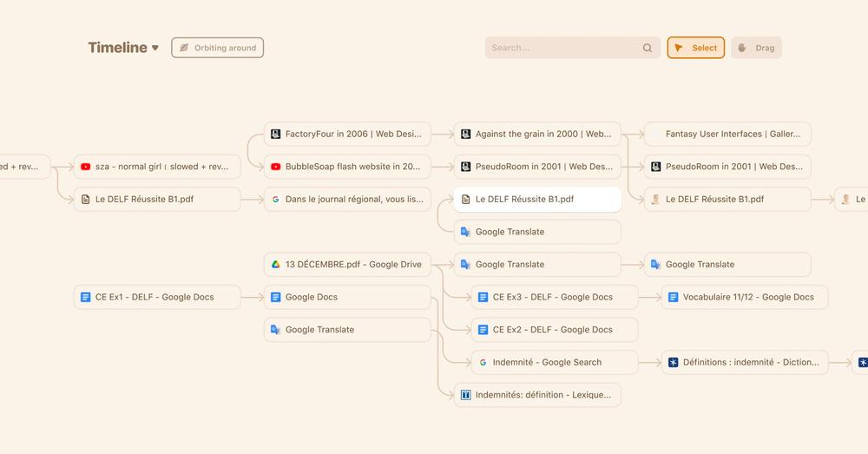868x454 pixels.
Task: Click Google Docs icon on CE Ex1 - DELF
Action: click(x=85, y=298)
